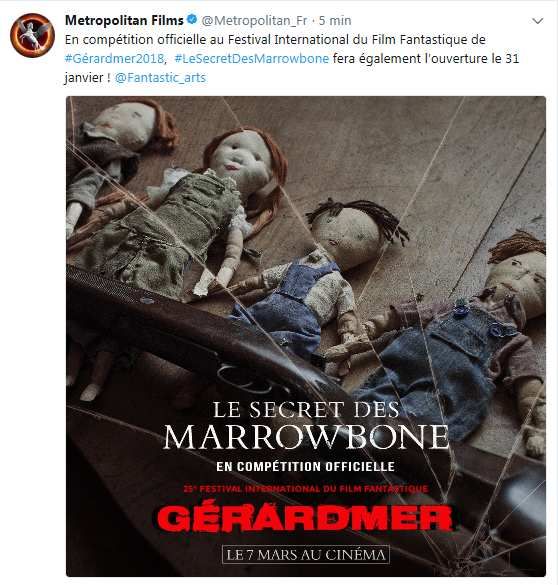Click the red Festival International du Film Fantastique line
Viewport: 558px width, 585px height.
point(306,489)
